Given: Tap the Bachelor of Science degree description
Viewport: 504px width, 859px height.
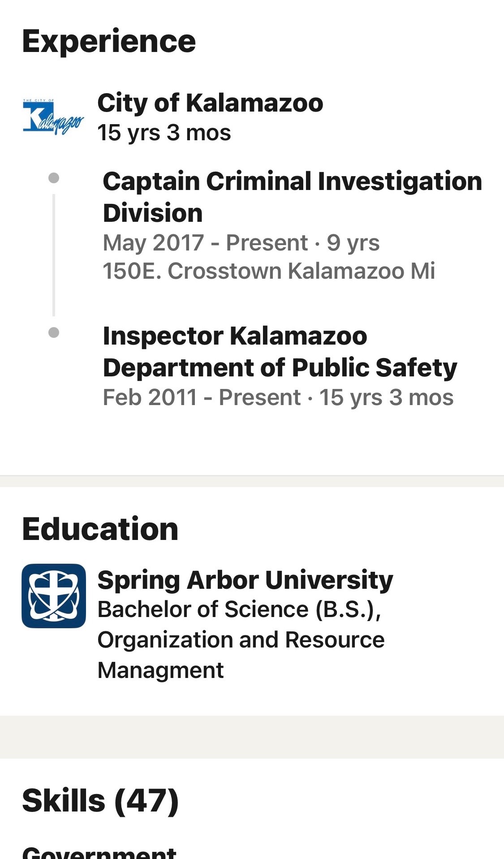Looking at the screenshot, I should click(x=241, y=639).
